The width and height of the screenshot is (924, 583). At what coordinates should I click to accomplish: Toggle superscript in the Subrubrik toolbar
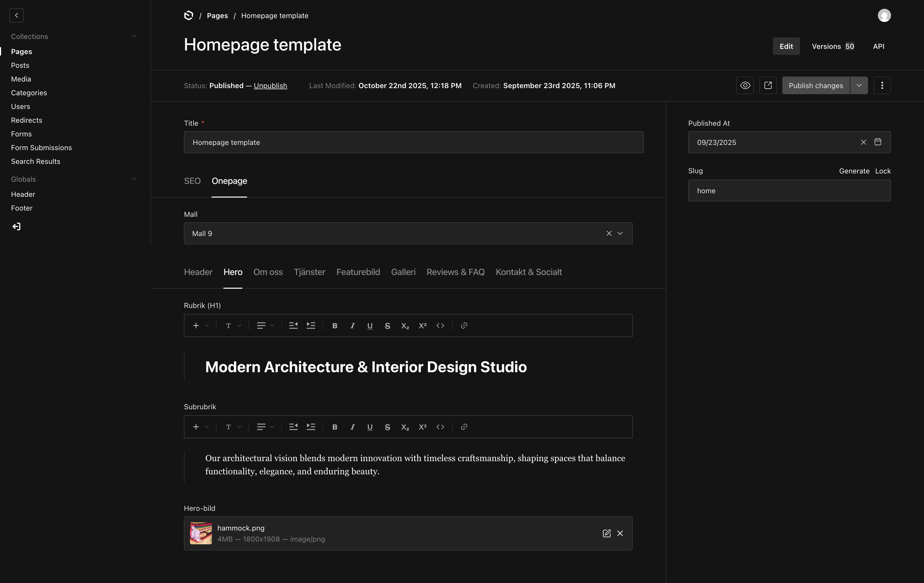(422, 427)
